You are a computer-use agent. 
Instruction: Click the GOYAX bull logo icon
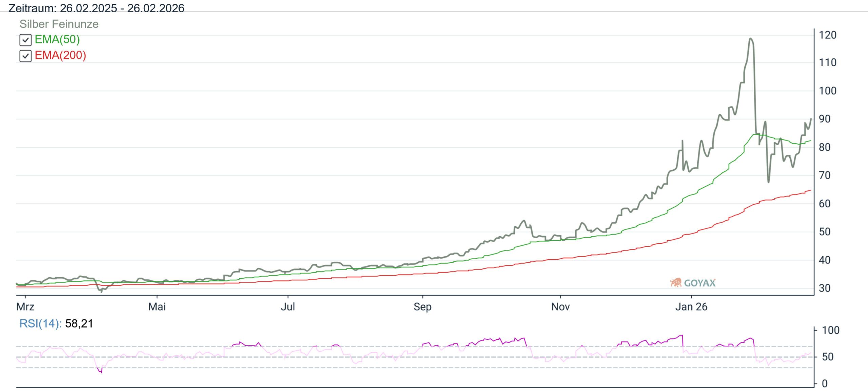coord(676,282)
